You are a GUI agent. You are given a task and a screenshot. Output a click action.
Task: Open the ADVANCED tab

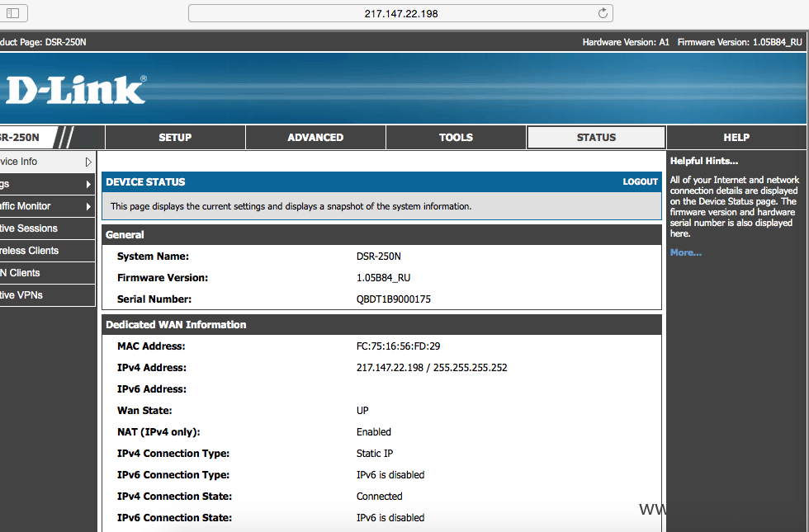(315, 138)
